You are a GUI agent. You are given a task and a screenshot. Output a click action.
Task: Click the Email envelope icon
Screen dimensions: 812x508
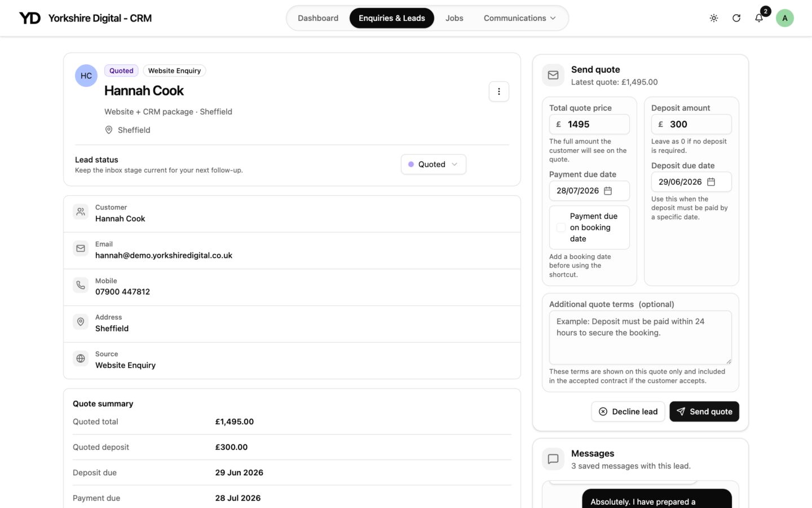pyautogui.click(x=81, y=249)
